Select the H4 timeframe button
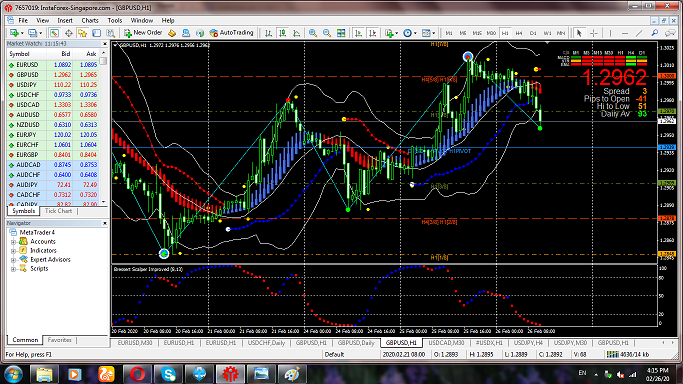The height and width of the screenshot is (384, 683). pos(519,33)
